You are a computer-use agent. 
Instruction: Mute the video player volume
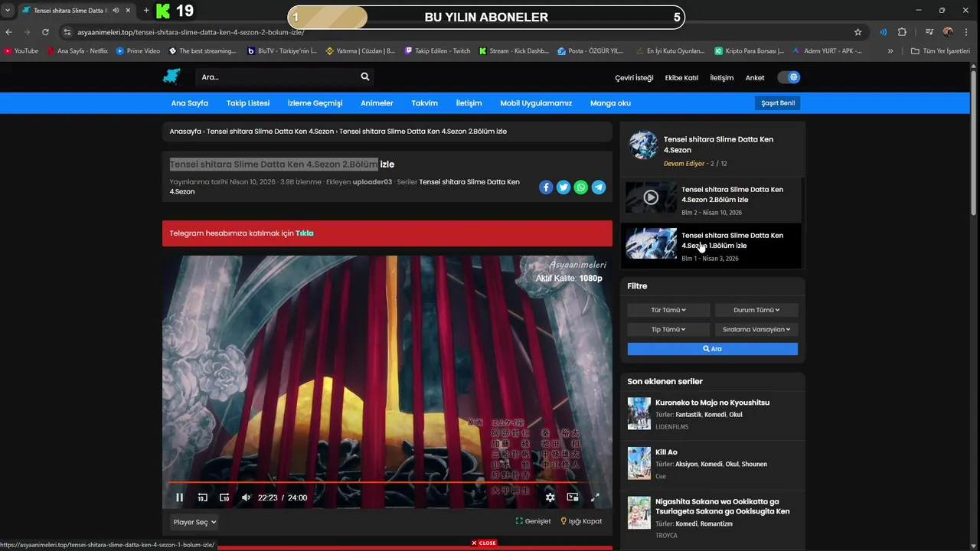[246, 497]
